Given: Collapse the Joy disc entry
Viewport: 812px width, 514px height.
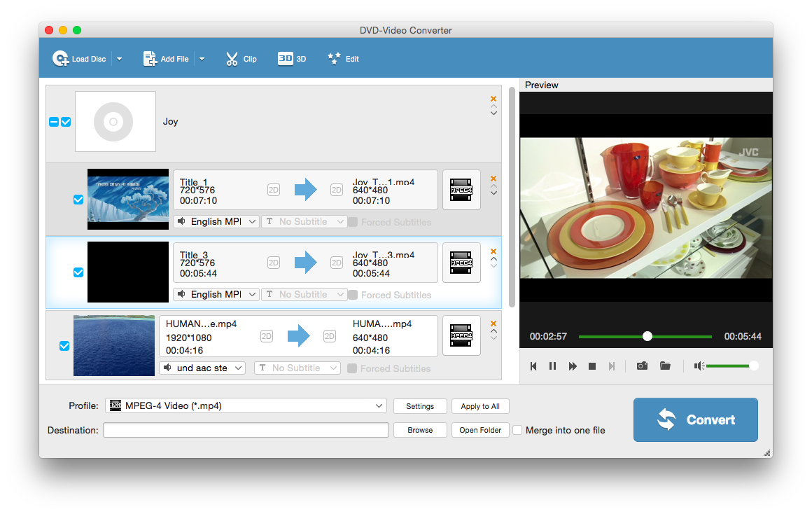Looking at the screenshot, I should [54, 122].
